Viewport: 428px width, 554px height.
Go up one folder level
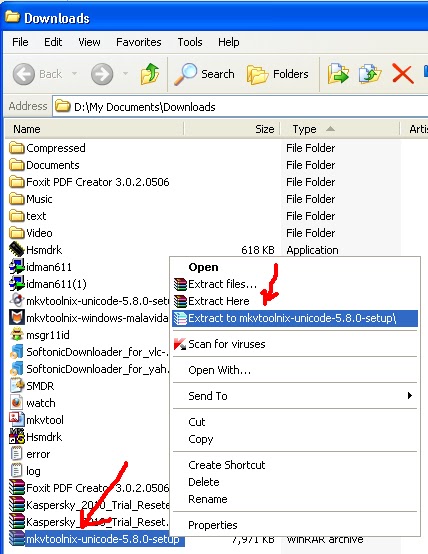(149, 74)
